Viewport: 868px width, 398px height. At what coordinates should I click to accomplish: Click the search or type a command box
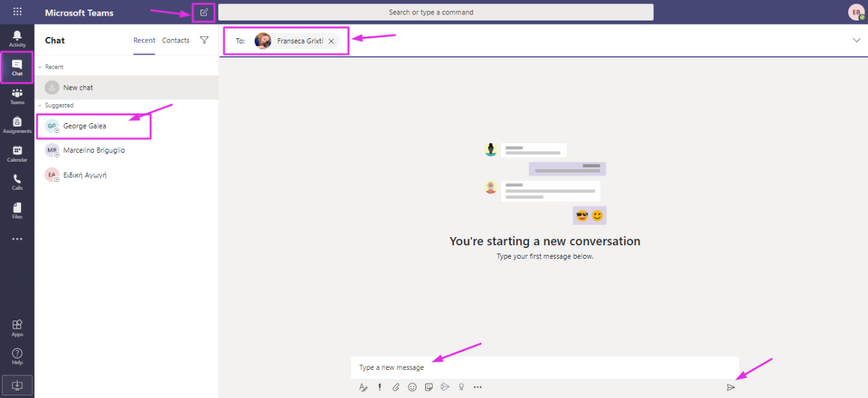(436, 12)
